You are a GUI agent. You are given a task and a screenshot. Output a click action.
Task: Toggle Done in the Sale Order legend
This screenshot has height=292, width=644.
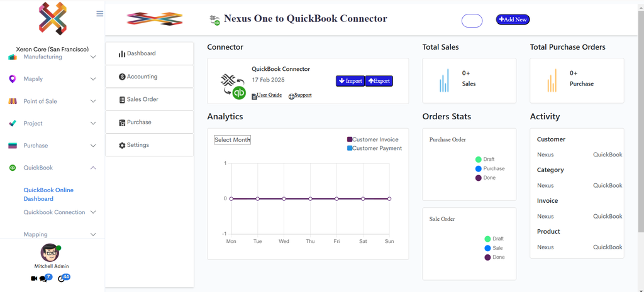(x=494, y=257)
